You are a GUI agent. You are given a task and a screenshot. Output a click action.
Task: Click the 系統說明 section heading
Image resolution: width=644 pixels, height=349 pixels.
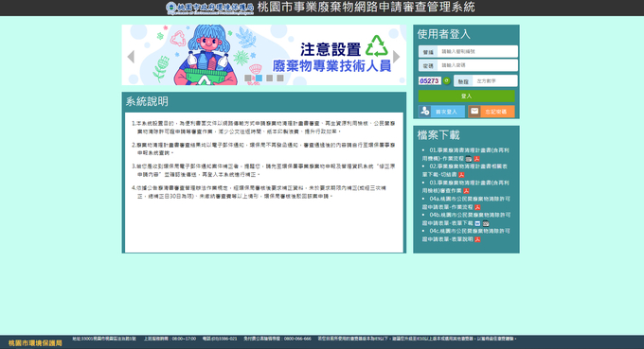coord(147,102)
